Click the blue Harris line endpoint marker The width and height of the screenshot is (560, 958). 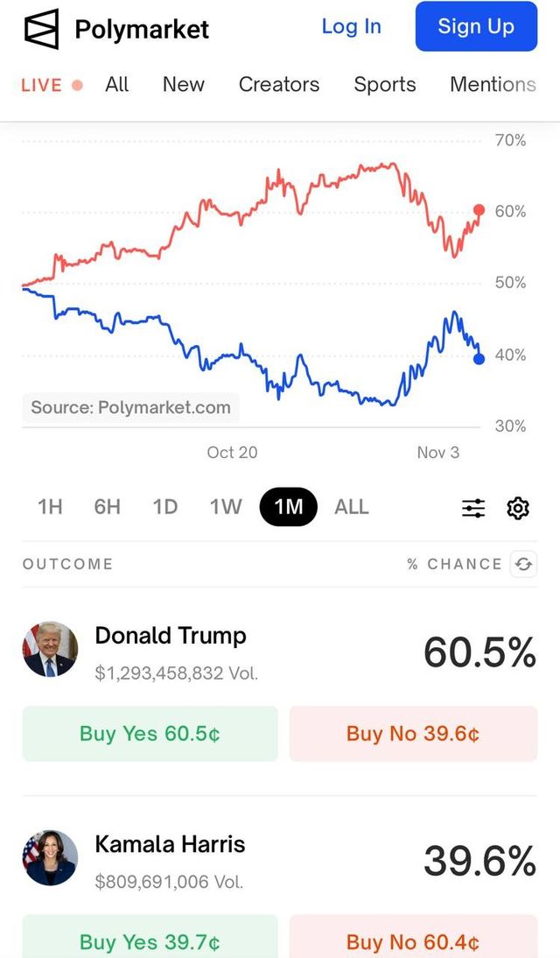pos(479,359)
